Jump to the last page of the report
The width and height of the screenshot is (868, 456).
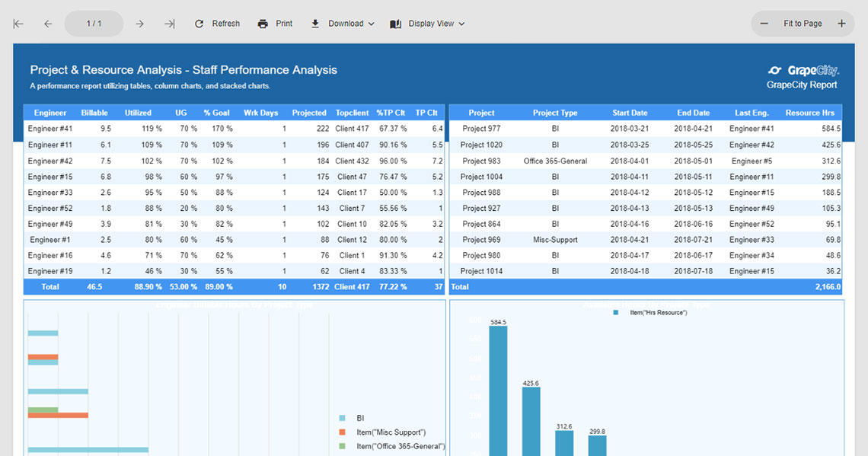(169, 24)
